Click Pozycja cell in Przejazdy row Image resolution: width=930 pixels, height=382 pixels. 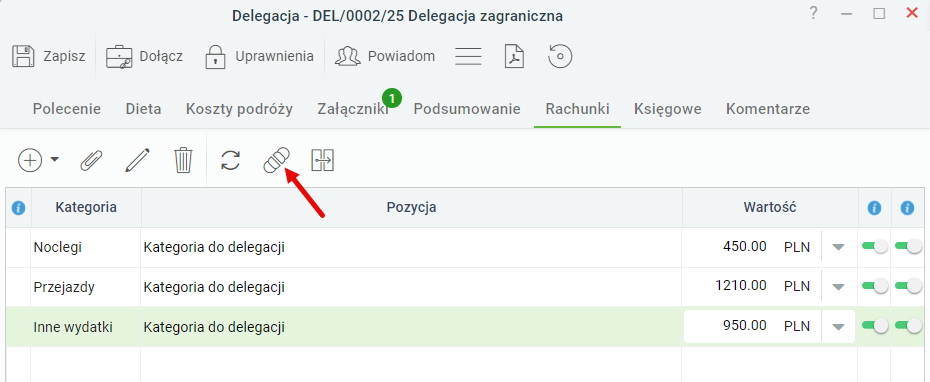coord(412,287)
